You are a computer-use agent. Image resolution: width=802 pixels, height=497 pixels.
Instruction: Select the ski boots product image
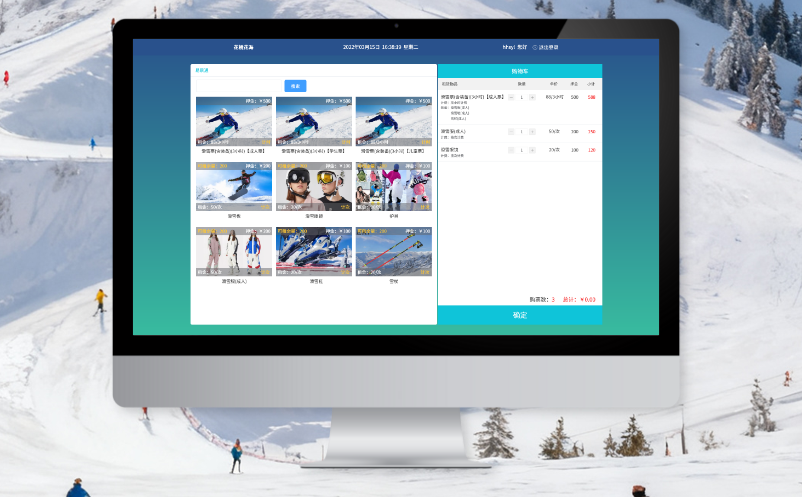coord(314,251)
